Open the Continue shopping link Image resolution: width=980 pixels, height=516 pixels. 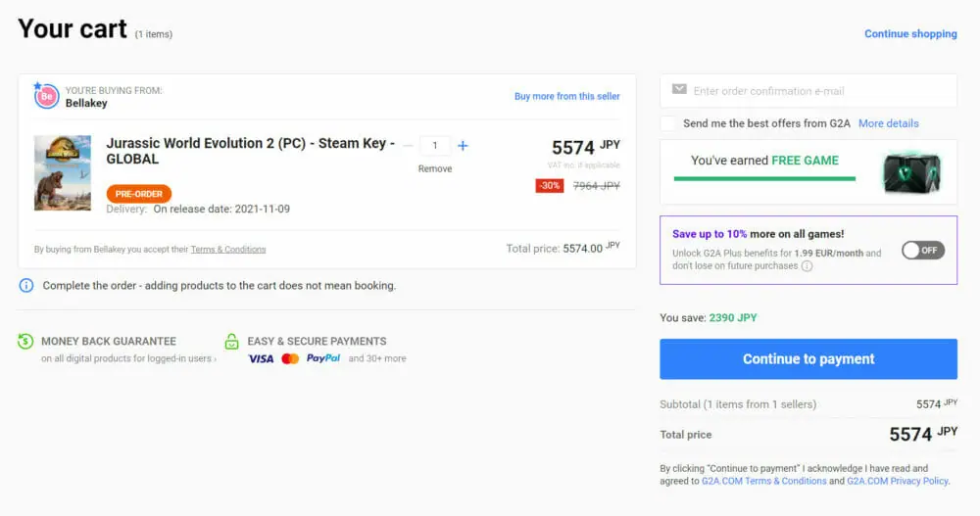click(910, 34)
